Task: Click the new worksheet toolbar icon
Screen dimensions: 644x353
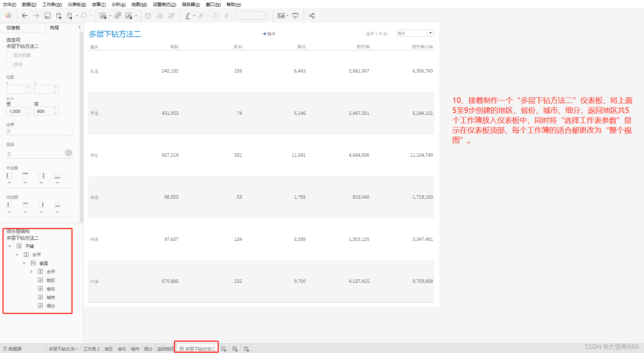Action: click(103, 16)
